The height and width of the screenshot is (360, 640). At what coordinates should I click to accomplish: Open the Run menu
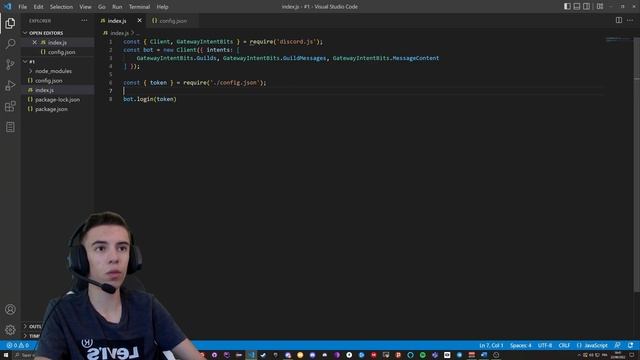pos(117,7)
